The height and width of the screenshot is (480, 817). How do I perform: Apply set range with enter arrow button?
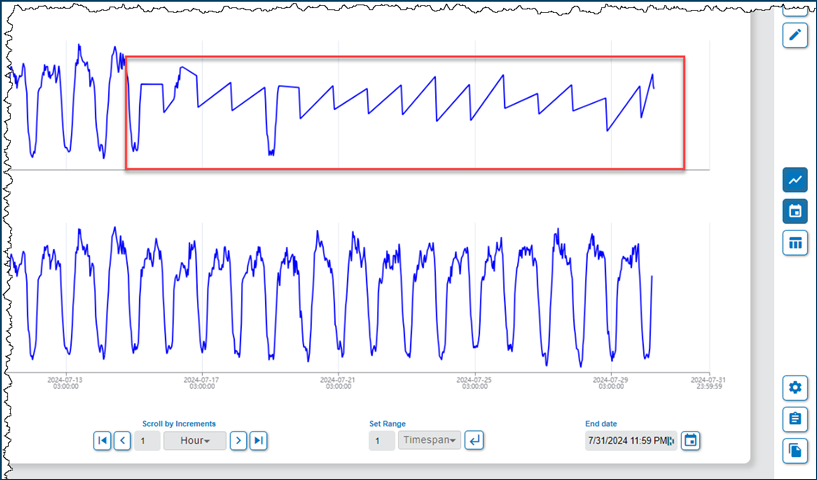(x=475, y=440)
